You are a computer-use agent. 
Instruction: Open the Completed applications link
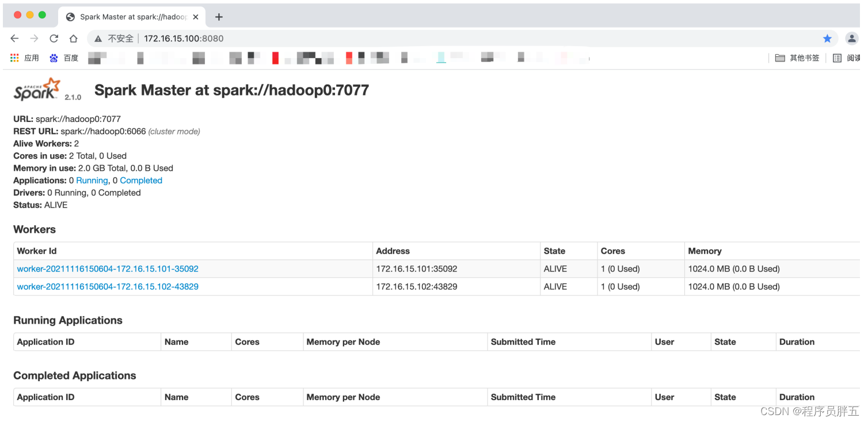tap(141, 181)
